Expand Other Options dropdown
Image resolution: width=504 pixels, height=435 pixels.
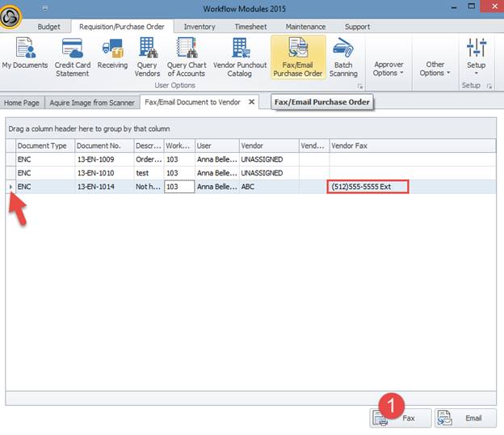point(435,69)
